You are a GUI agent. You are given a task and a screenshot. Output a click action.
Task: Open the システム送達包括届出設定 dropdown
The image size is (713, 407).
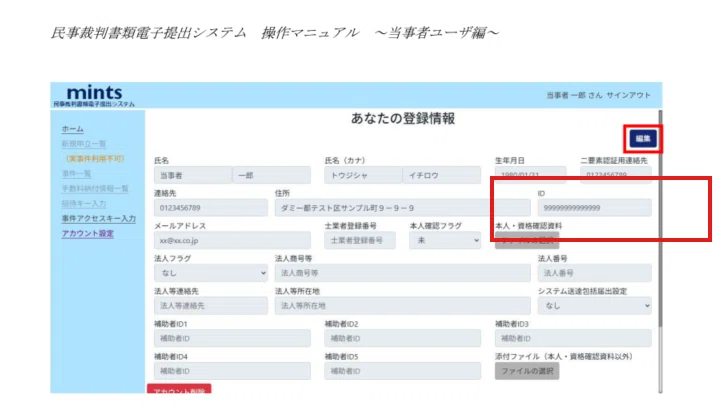tap(594, 306)
